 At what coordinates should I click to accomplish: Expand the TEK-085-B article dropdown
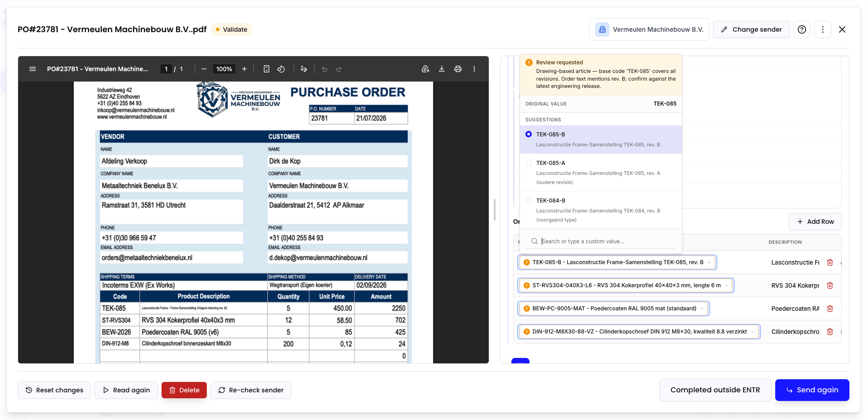coord(709,262)
